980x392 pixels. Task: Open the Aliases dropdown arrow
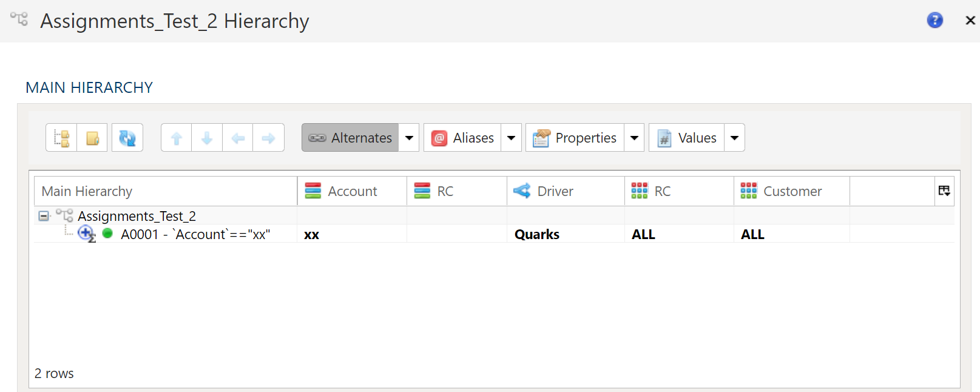[512, 138]
